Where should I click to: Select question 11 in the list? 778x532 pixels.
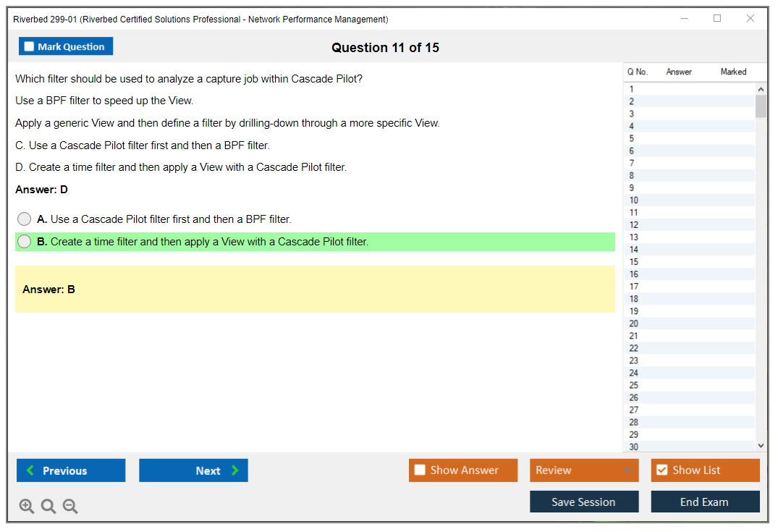(x=634, y=213)
